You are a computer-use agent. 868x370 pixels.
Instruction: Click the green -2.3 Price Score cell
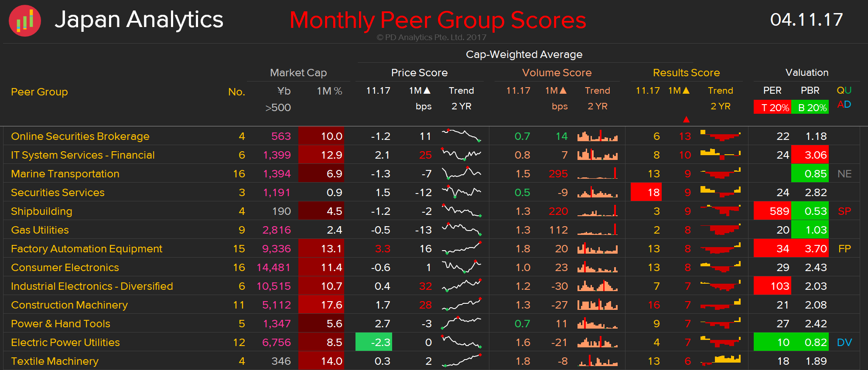point(374,342)
